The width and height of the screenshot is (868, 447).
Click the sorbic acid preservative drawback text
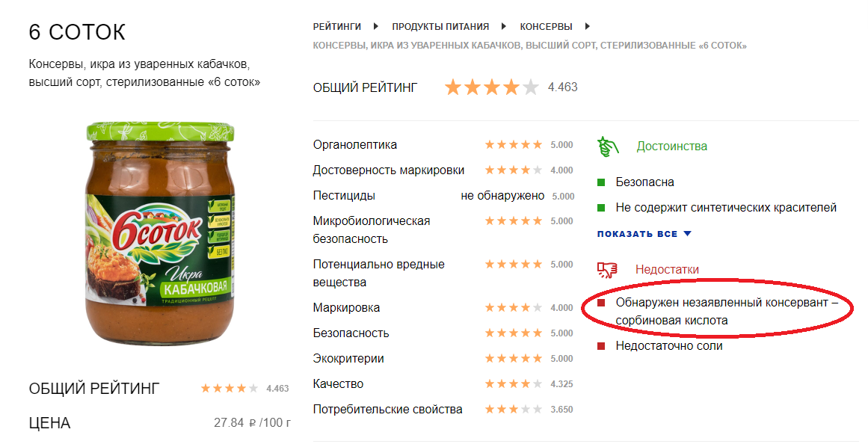tap(727, 312)
